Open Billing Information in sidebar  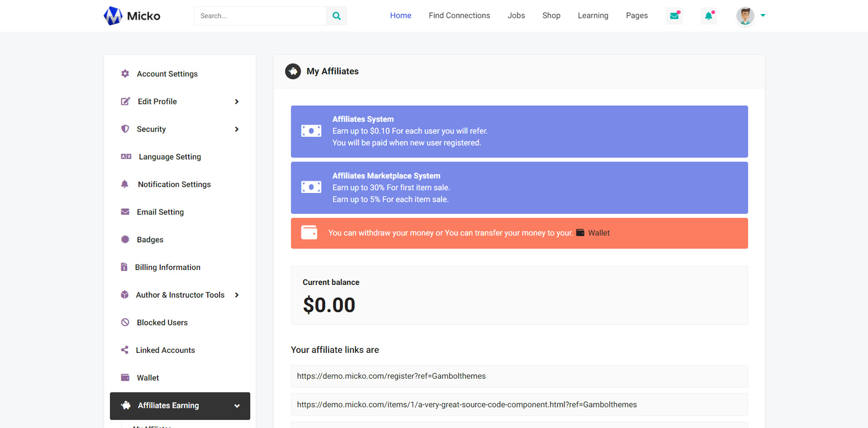point(167,267)
